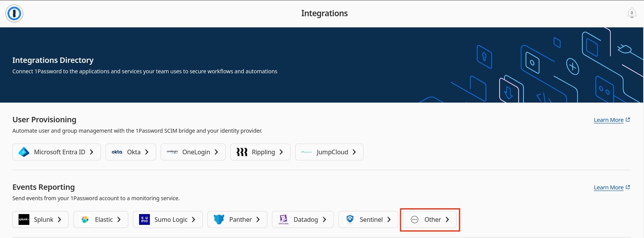The height and width of the screenshot is (238, 644).
Task: Click the 1Password logo icon
Action: click(x=14, y=14)
